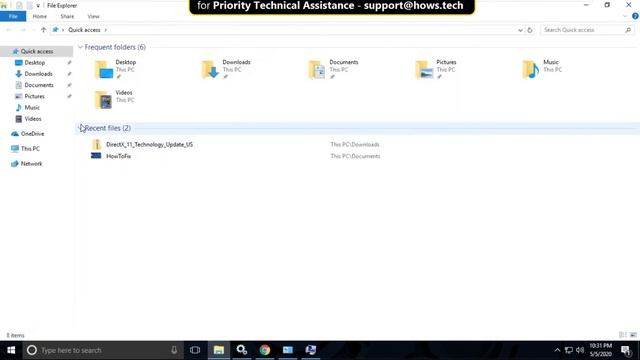Switch to large icons view layout
The width and height of the screenshot is (640, 360).
point(633,335)
